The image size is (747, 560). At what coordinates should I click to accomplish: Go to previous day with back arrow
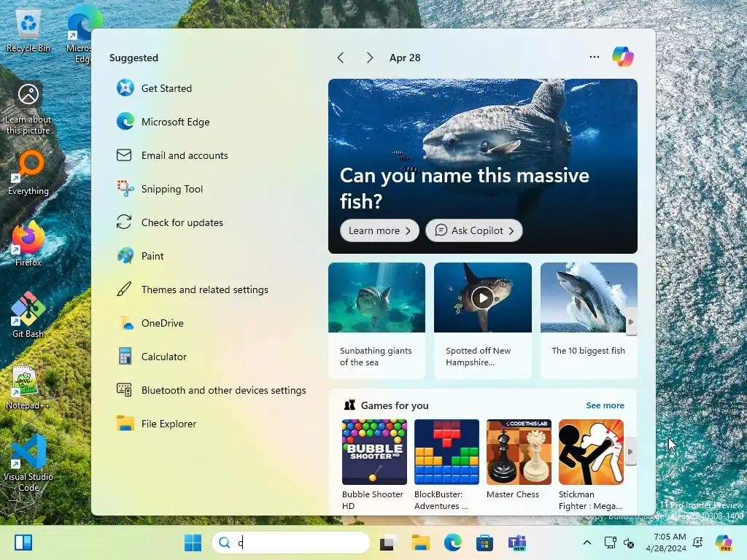(x=340, y=58)
